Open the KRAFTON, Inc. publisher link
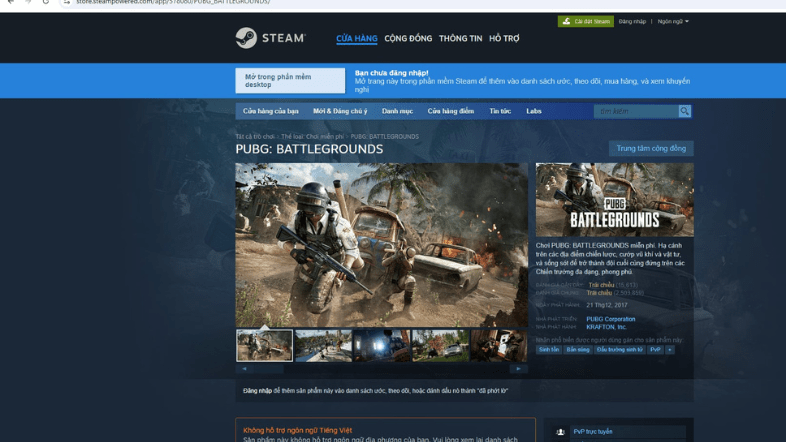 click(607, 326)
